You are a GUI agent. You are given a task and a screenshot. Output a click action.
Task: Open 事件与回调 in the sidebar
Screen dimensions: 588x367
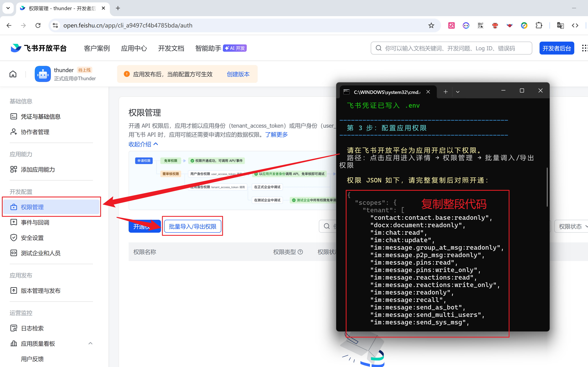[35, 222]
